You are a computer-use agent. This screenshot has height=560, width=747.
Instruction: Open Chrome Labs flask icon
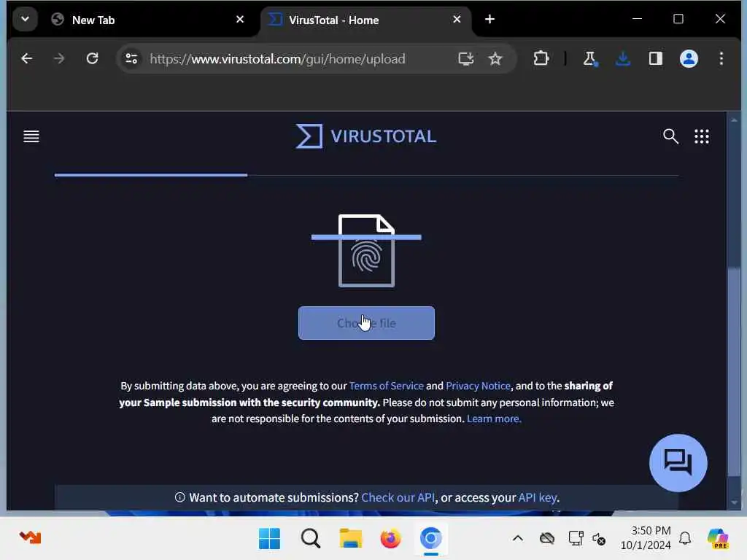pos(589,58)
